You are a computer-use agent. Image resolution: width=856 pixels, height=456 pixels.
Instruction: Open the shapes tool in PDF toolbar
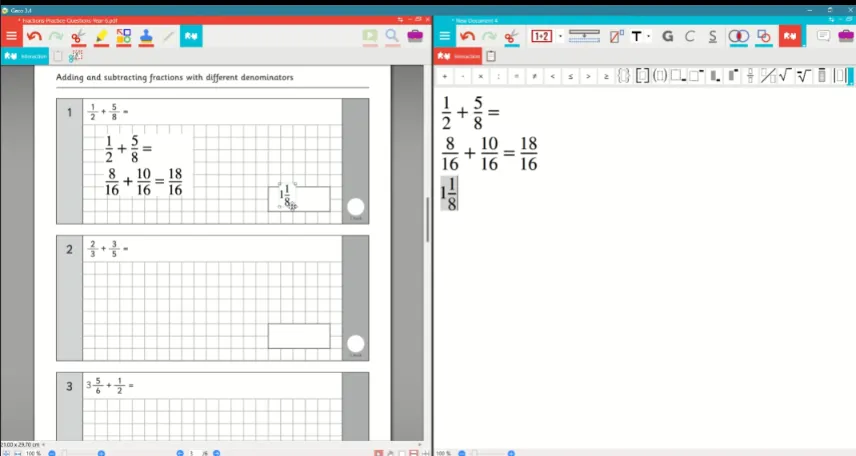coord(124,37)
